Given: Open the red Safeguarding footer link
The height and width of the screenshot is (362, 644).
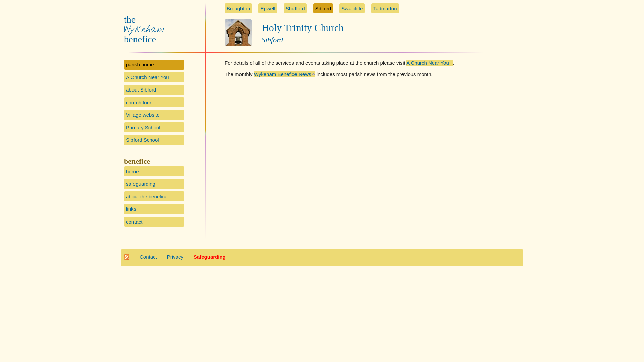Looking at the screenshot, I should 210,257.
